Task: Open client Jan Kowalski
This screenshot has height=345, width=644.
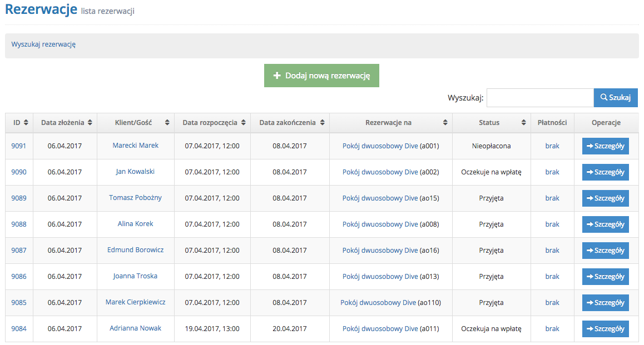Action: click(135, 172)
